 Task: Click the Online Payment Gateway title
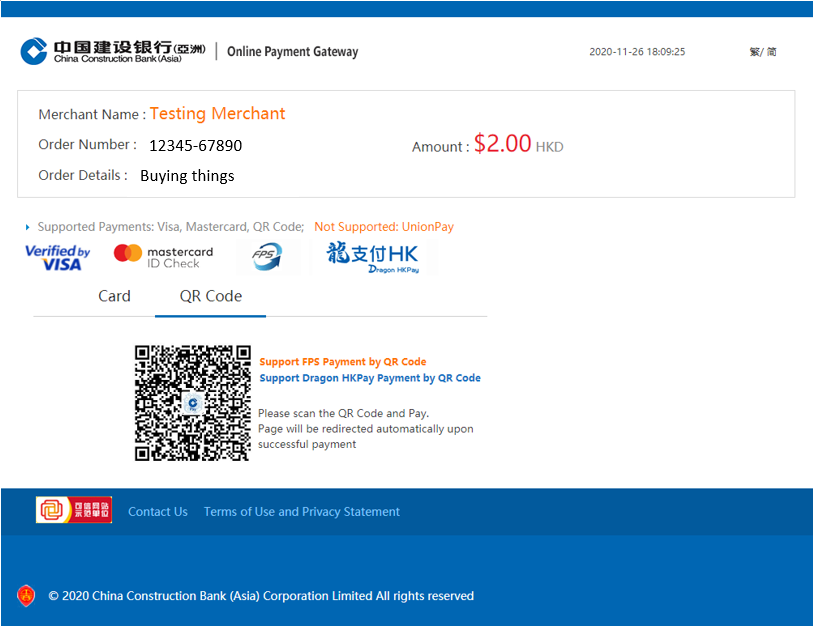point(292,52)
